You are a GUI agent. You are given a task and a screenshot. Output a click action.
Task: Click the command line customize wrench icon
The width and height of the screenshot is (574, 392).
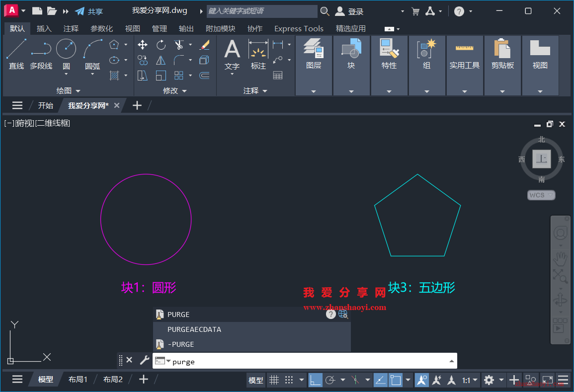pos(145,360)
